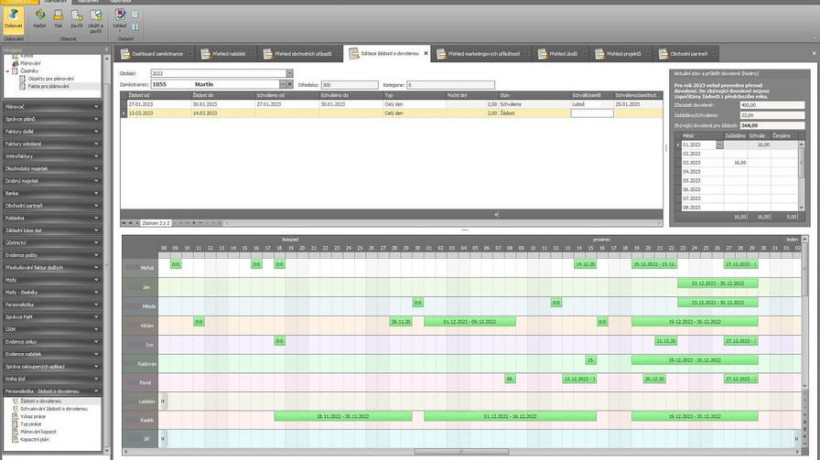Close the Editace žádosti o dovolenou tab
Viewport: 820px width, 460px height.
426,53
